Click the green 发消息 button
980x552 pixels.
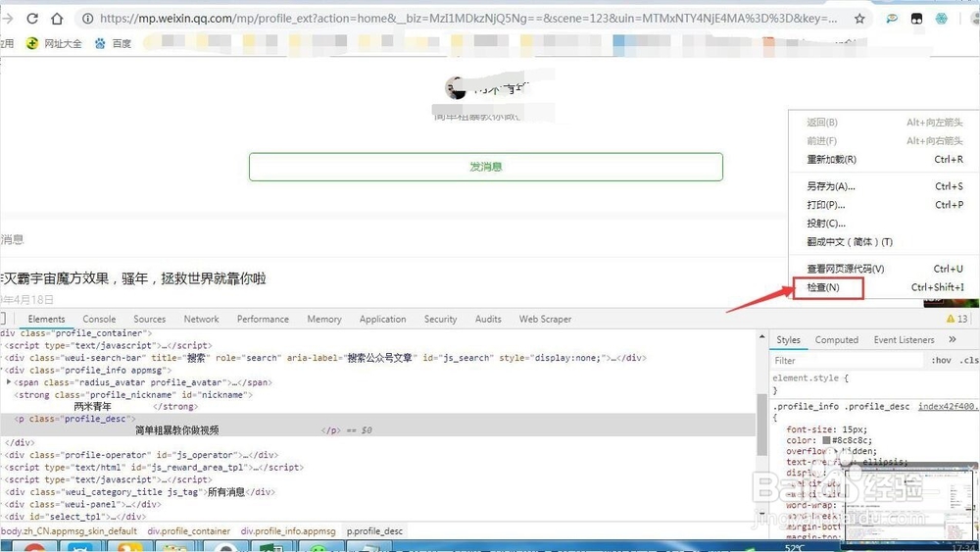pos(486,167)
